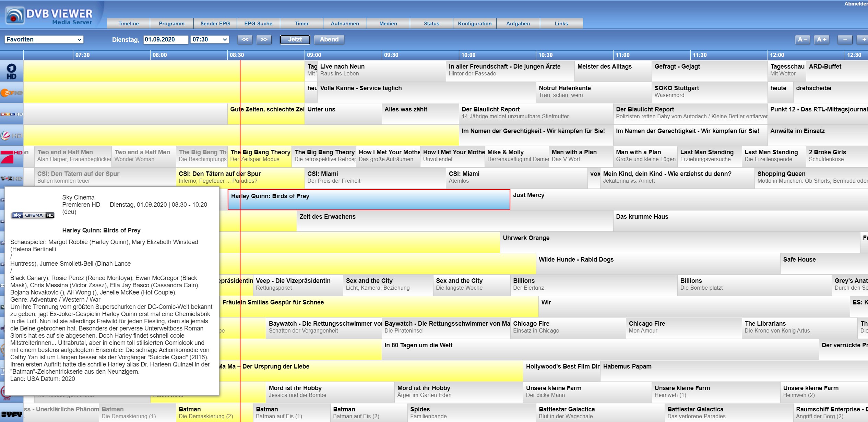This screenshot has width=868, height=422.
Task: Select the ZDF HD channel logo
Action: 11,93
